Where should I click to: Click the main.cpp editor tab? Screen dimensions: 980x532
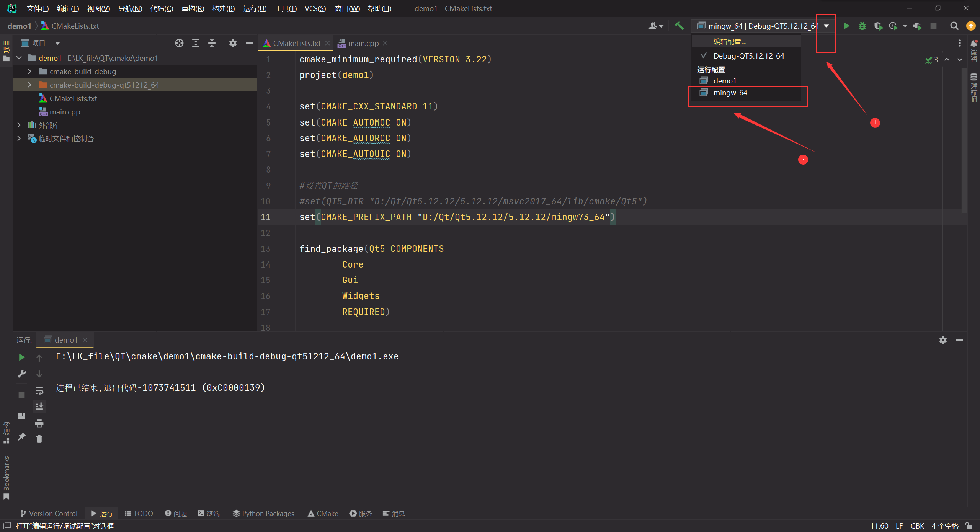pos(362,42)
